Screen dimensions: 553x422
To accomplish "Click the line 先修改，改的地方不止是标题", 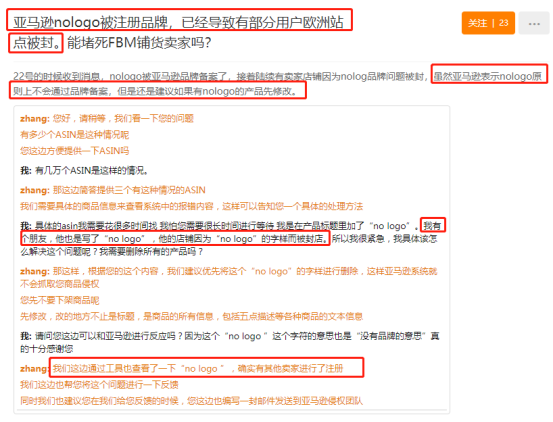I will coord(192,316).
